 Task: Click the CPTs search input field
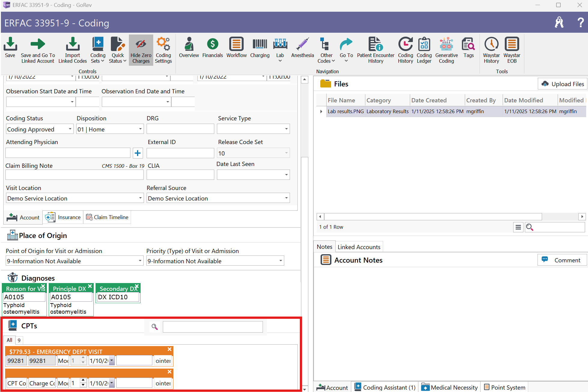tap(213, 327)
